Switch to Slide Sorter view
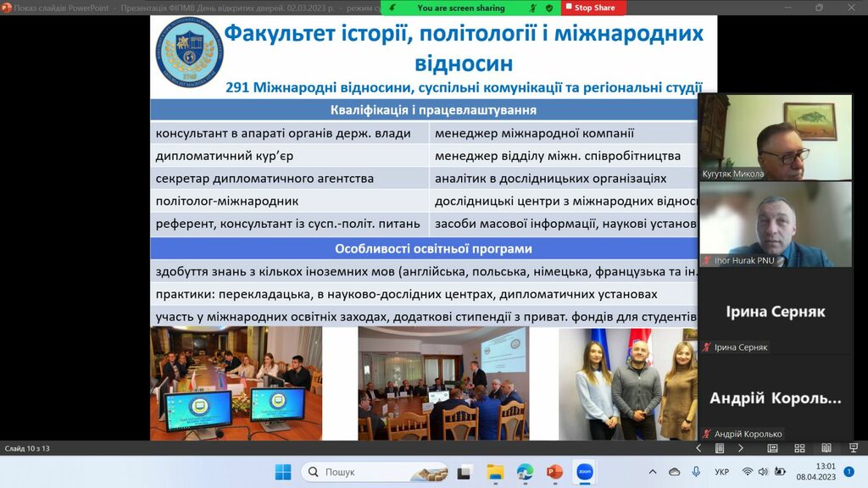Screen dimensions: 868x488 (x=799, y=448)
